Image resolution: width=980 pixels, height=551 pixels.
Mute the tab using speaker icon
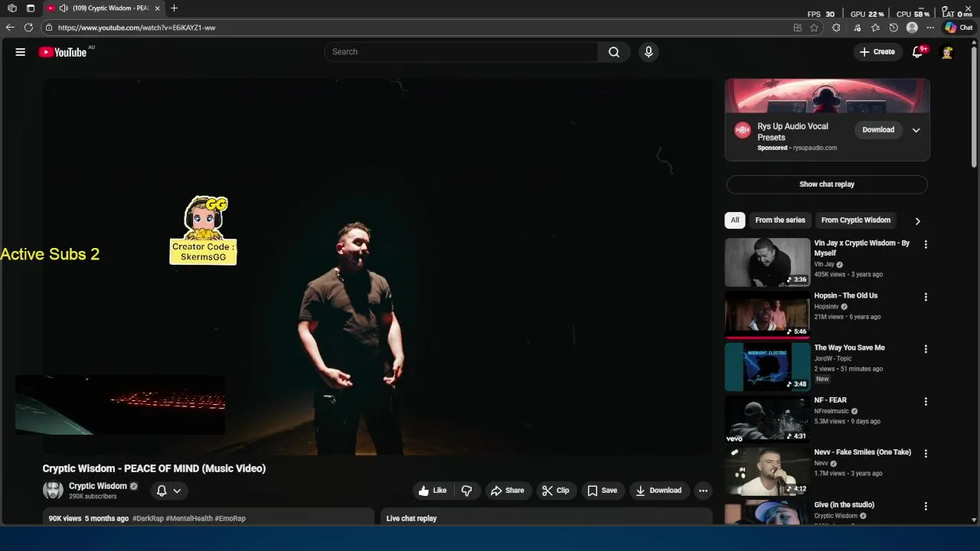click(x=64, y=8)
